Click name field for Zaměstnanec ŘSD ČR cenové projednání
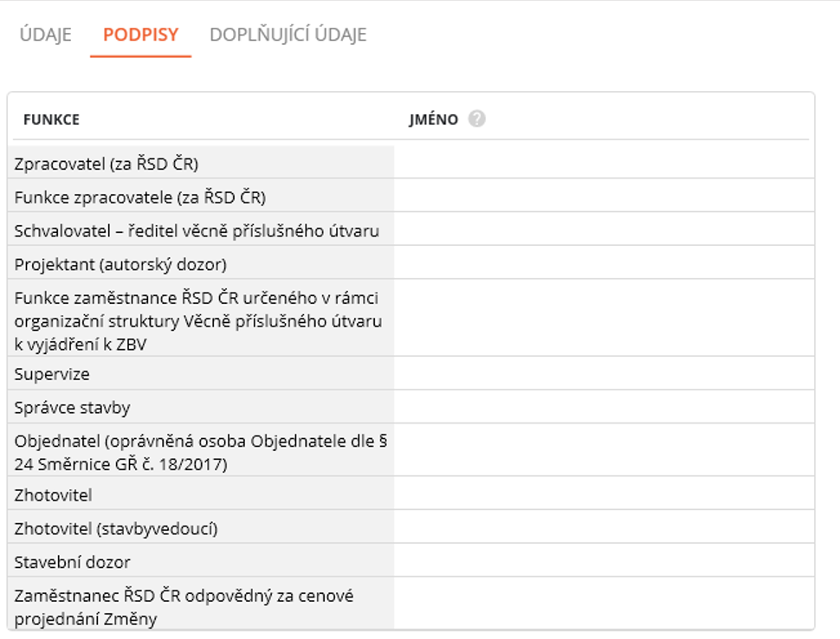Screen dimensions: 840x639 click(603, 605)
